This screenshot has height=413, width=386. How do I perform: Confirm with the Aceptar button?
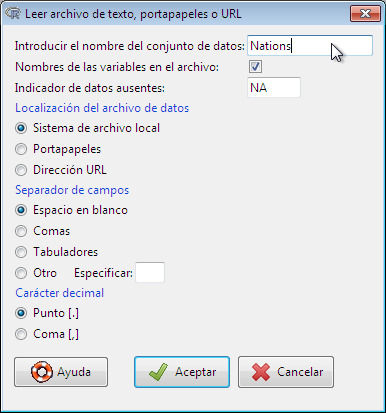pyautogui.click(x=182, y=372)
